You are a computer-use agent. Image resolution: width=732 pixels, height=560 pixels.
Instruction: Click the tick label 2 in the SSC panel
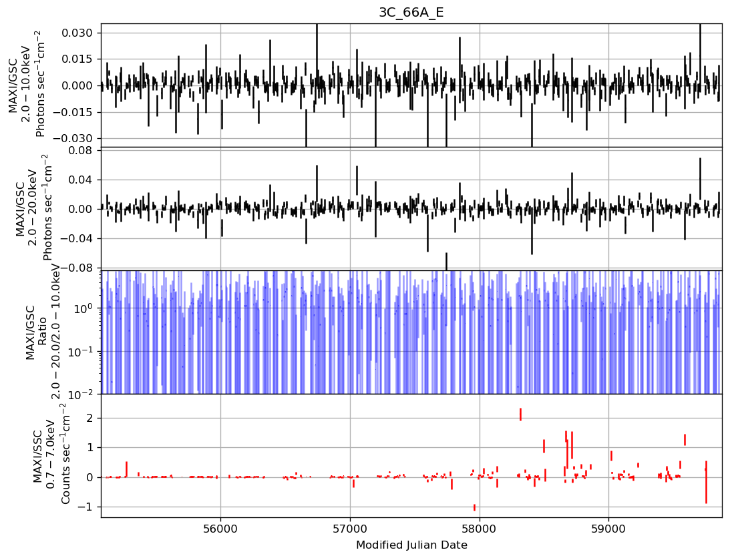tap(89, 418)
